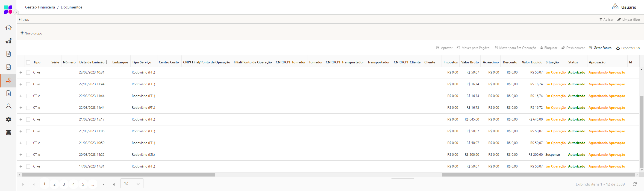Viewport: 644px width, 191px height.
Task: Check the row dated 23/03/2023 10:31
Action: click(28, 72)
